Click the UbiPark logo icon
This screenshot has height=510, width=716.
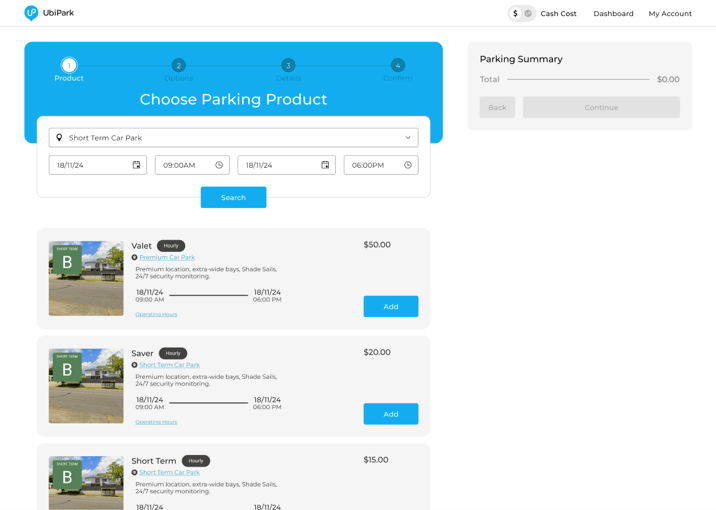(31, 13)
